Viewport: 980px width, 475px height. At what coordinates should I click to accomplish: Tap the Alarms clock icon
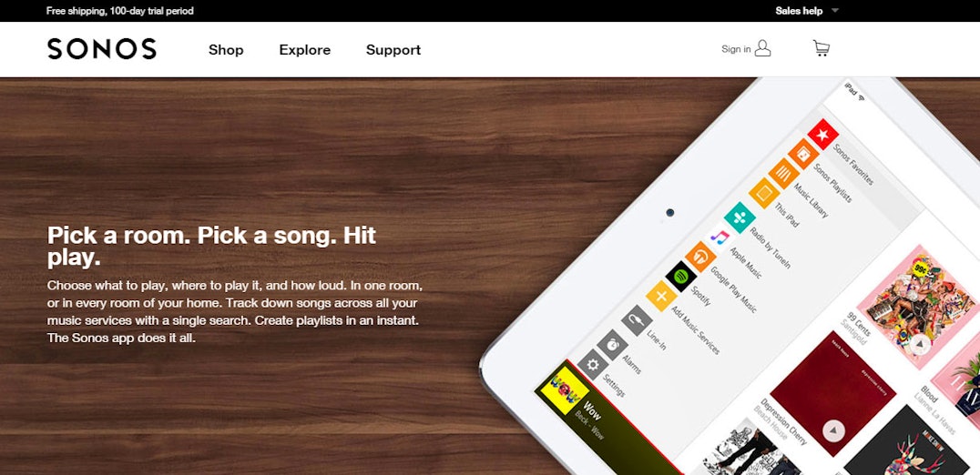(612, 345)
